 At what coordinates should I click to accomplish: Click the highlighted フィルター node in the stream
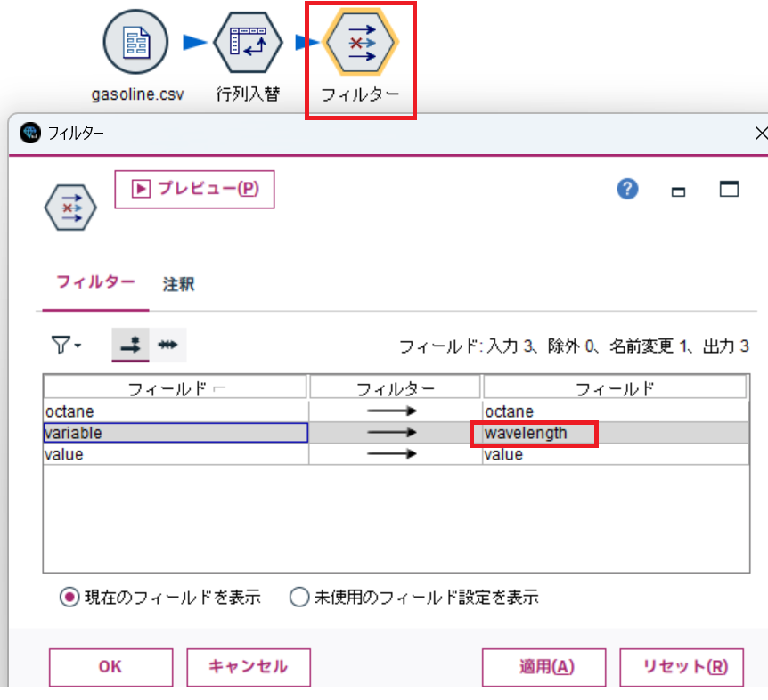pyautogui.click(x=360, y=41)
